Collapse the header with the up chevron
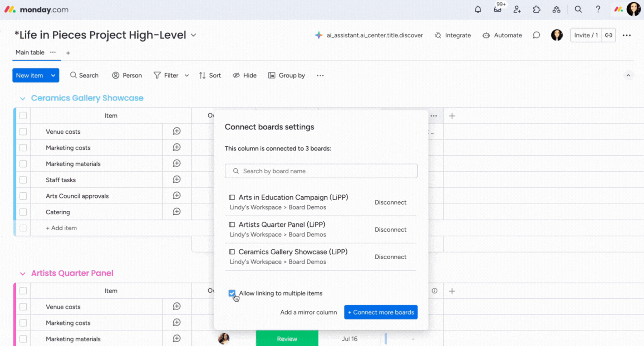Screen dimensions: 644x346 (628, 75)
